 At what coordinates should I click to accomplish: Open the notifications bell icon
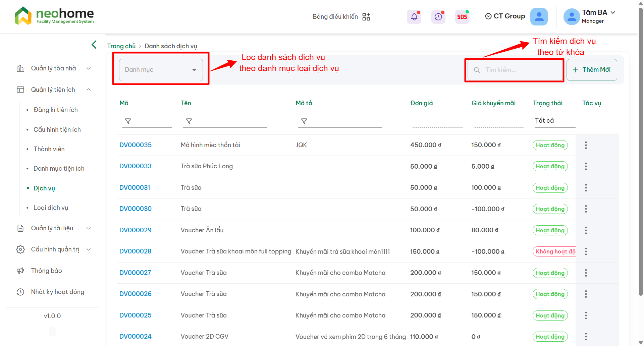pyautogui.click(x=414, y=17)
